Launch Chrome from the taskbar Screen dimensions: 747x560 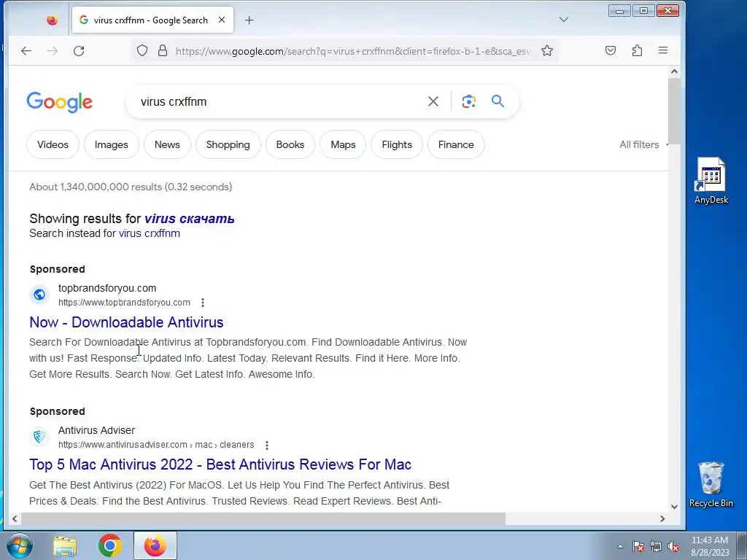(110, 545)
